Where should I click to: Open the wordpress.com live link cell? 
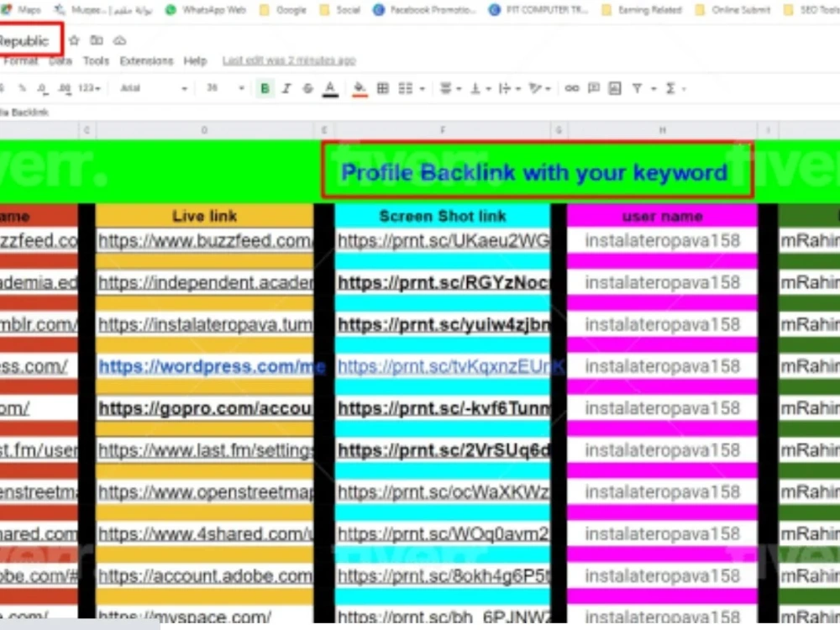tap(204, 366)
